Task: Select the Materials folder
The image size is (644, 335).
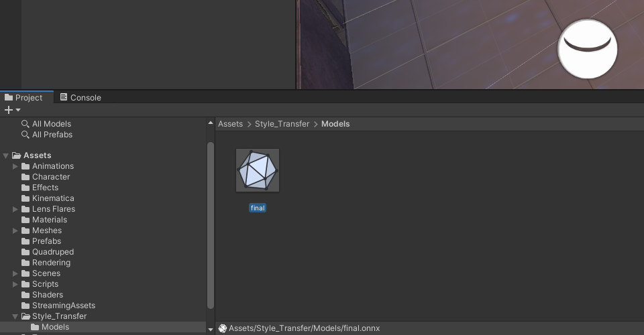Action: click(x=50, y=220)
